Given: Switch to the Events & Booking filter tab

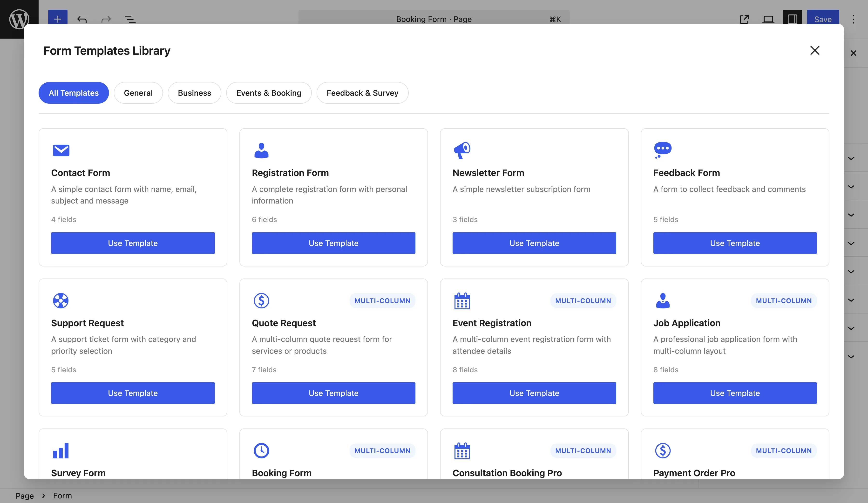Looking at the screenshot, I should [269, 93].
